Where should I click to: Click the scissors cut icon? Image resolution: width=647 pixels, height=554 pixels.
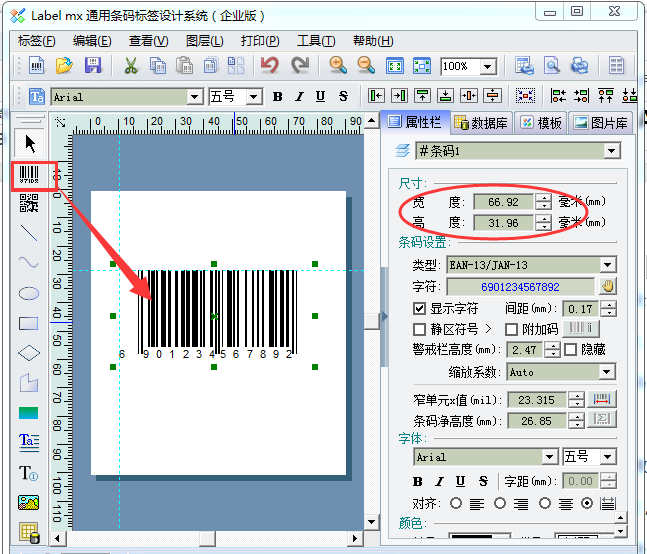tap(130, 66)
